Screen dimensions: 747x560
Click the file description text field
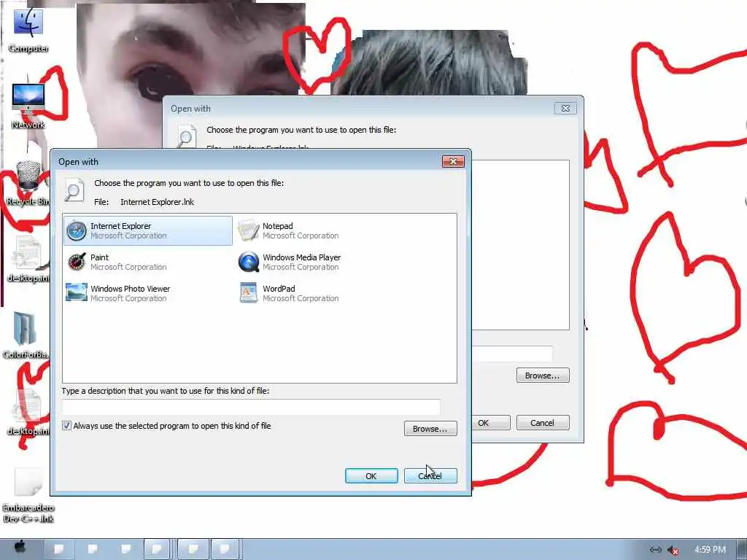tap(251, 407)
